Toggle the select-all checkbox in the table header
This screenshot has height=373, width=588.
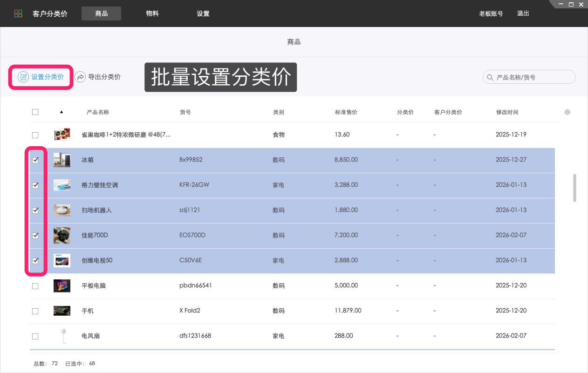click(x=35, y=112)
